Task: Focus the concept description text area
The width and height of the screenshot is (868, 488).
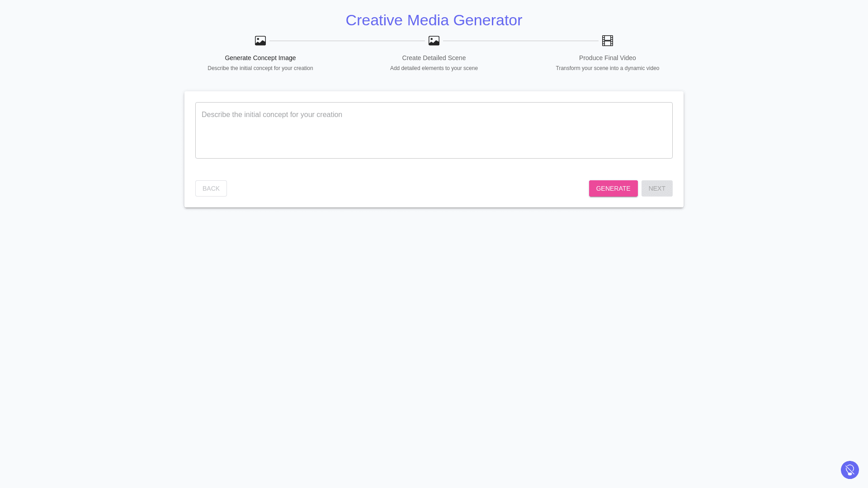Action: point(434,136)
